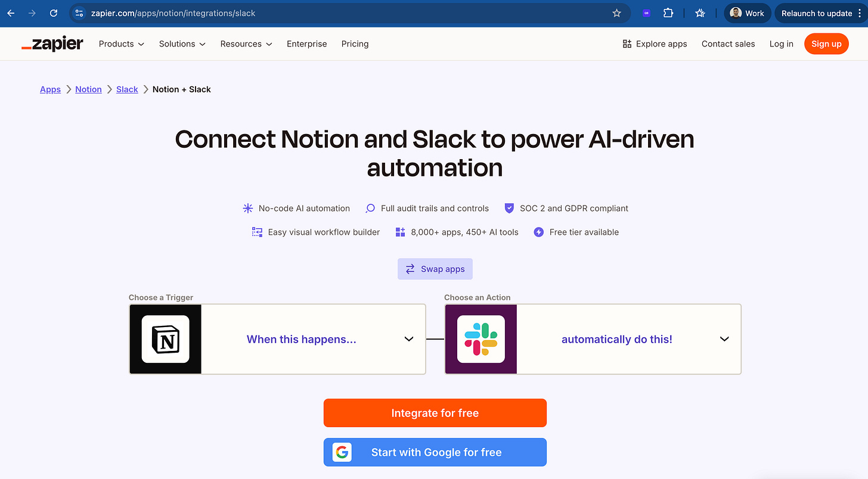The height and width of the screenshot is (479, 868).
Task: Click the No-code AI automation sparkle icon
Action: pos(248,209)
